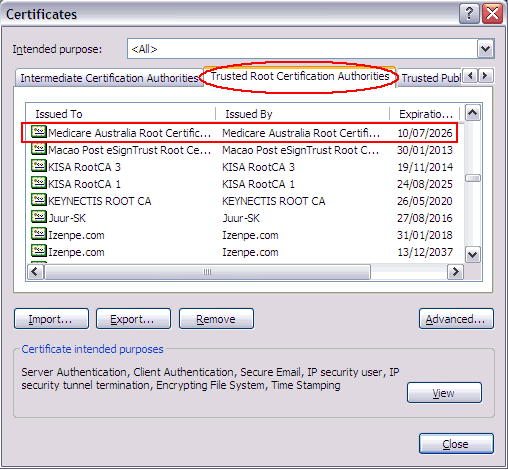Click Issued By Juur-SK cell
The image size is (508, 470).
click(x=241, y=218)
